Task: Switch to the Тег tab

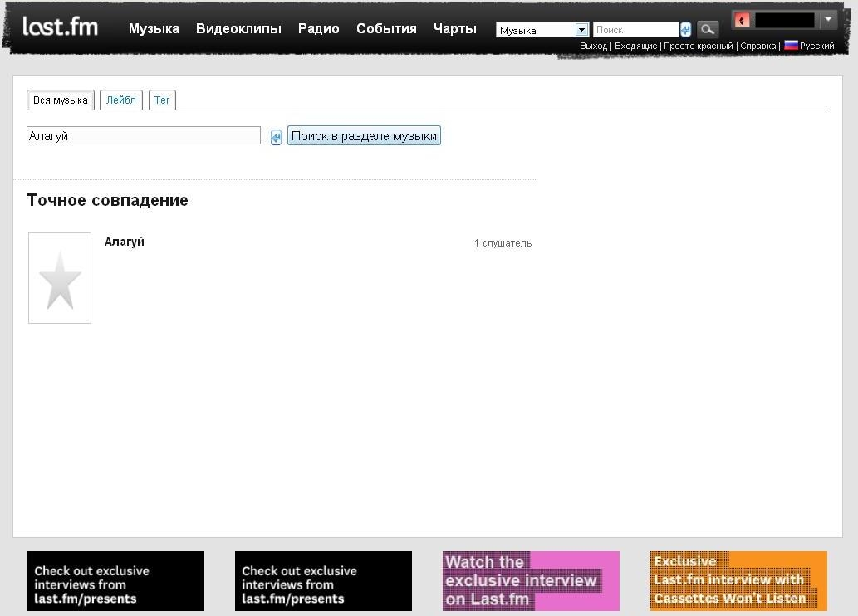Action: tap(162, 100)
